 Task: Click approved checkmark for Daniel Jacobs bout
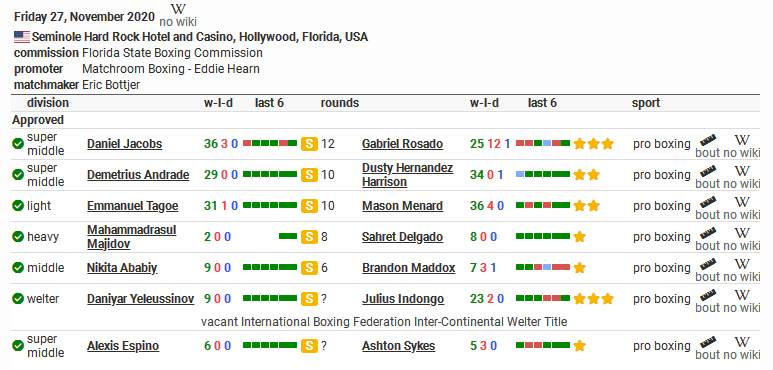tap(18, 144)
